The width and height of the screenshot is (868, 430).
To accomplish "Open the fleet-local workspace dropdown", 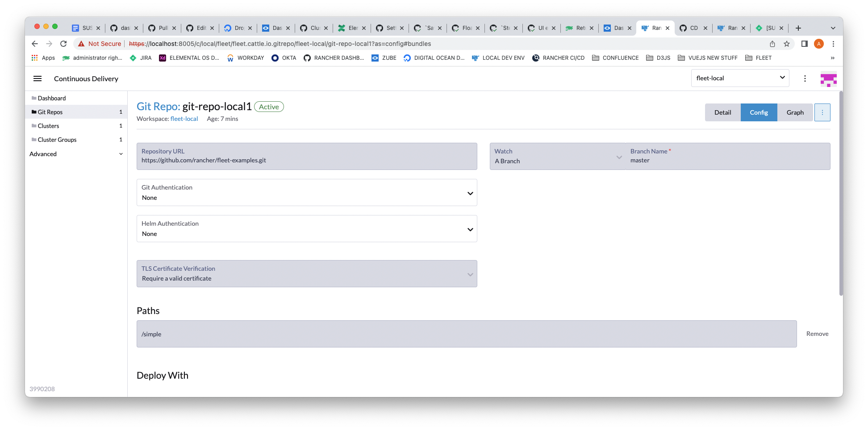I will (740, 78).
